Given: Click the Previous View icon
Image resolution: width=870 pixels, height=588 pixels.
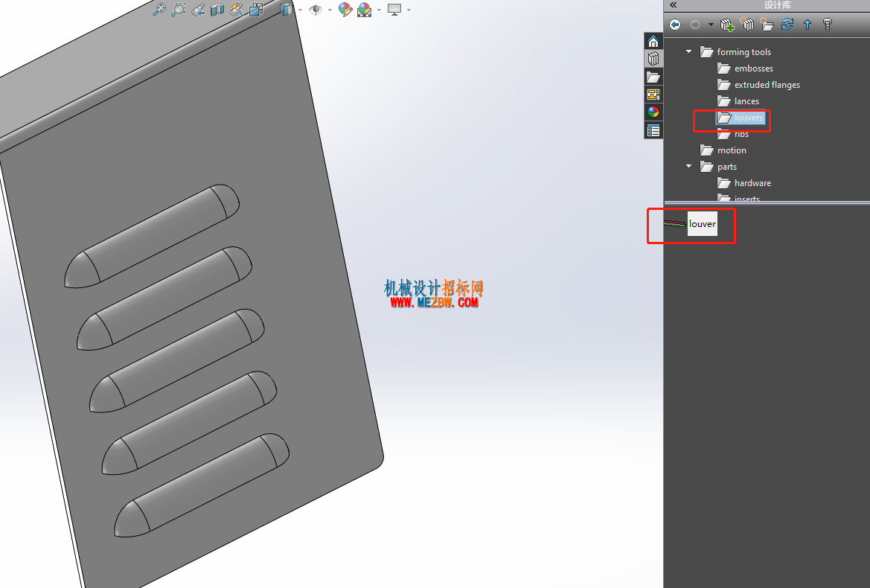Looking at the screenshot, I should coord(198,10).
